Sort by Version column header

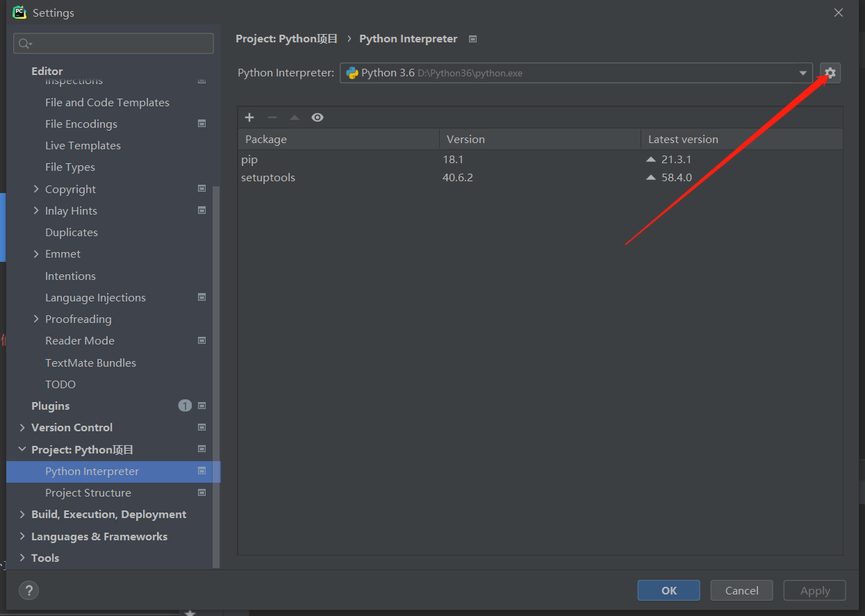[540, 139]
